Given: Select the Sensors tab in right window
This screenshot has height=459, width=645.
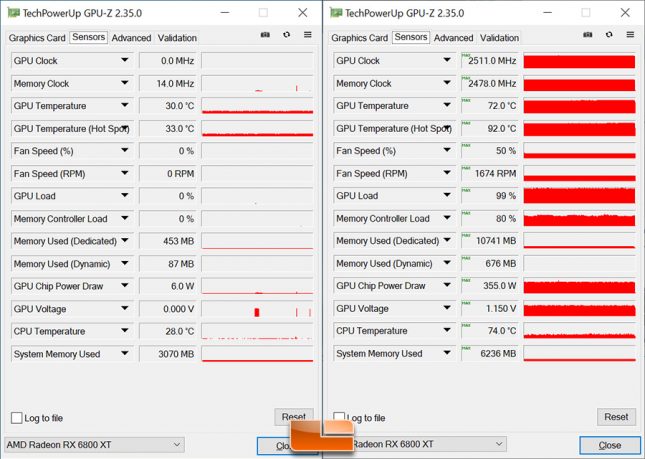Looking at the screenshot, I should point(411,37).
